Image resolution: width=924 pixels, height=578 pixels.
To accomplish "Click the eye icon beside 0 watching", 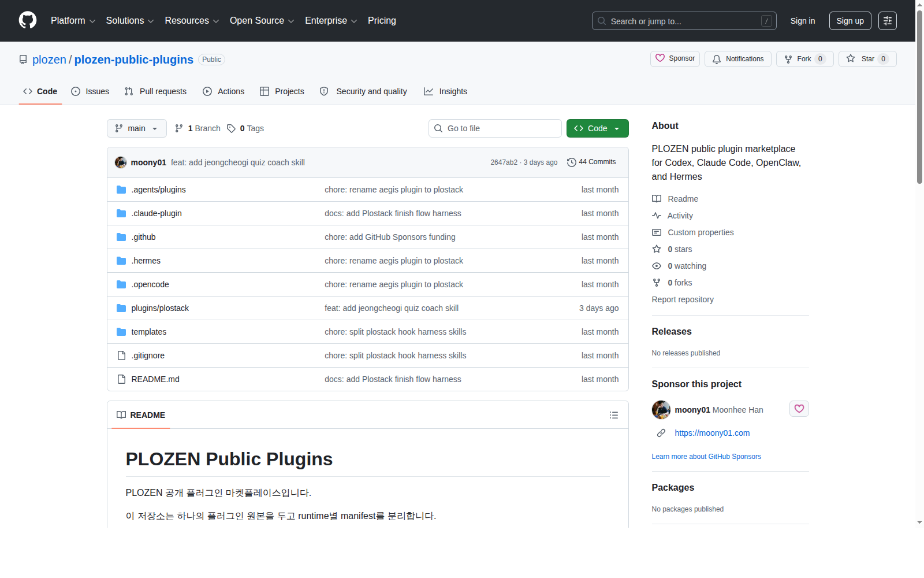I will point(657,266).
